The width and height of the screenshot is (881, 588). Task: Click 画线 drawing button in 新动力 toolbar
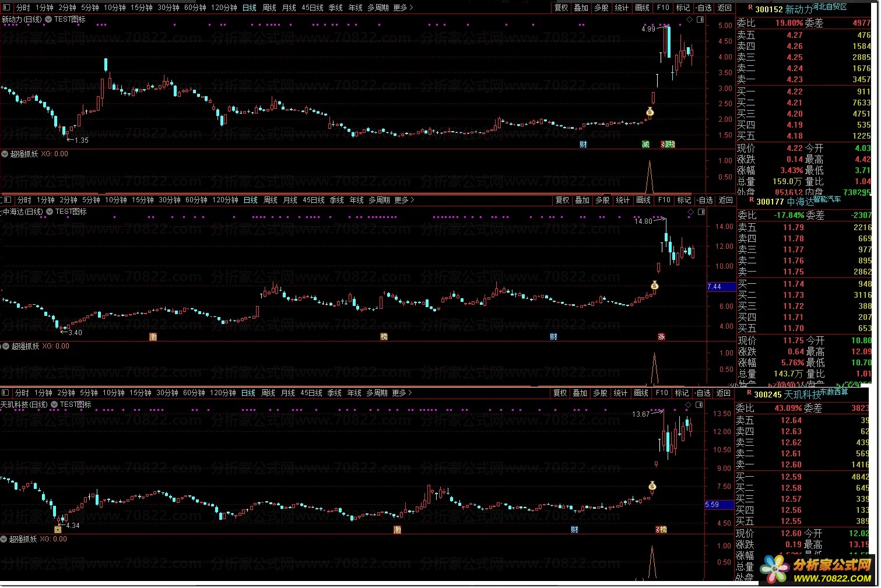click(643, 8)
